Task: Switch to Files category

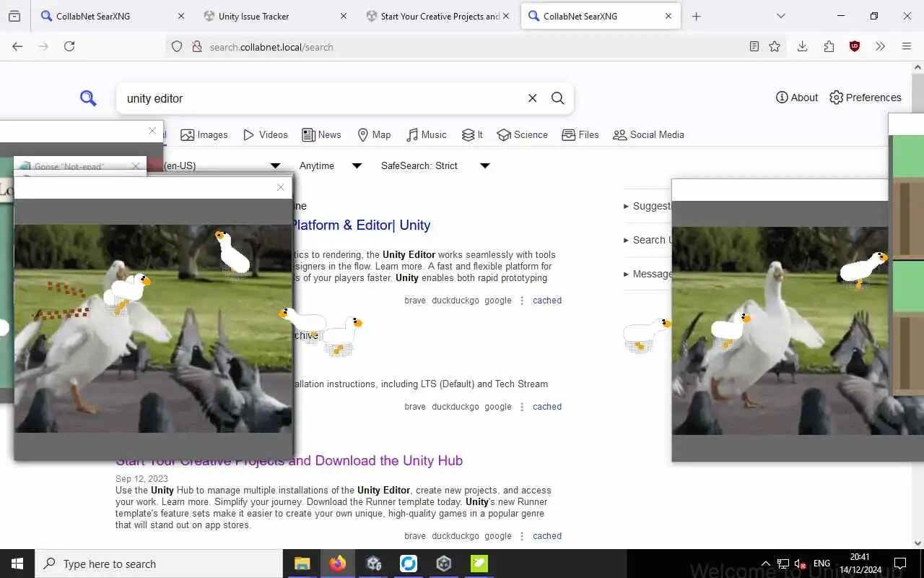Action: point(580,134)
